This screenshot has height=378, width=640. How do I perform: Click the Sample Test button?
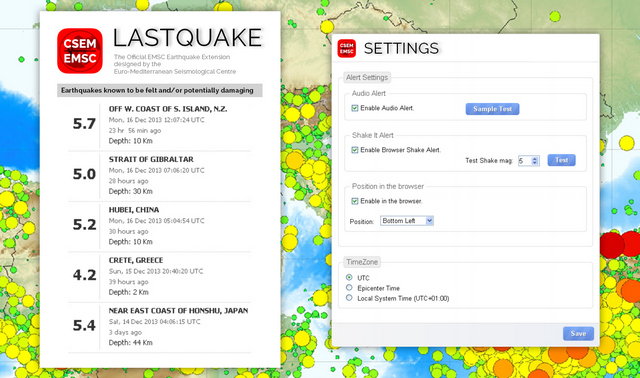coord(492,109)
